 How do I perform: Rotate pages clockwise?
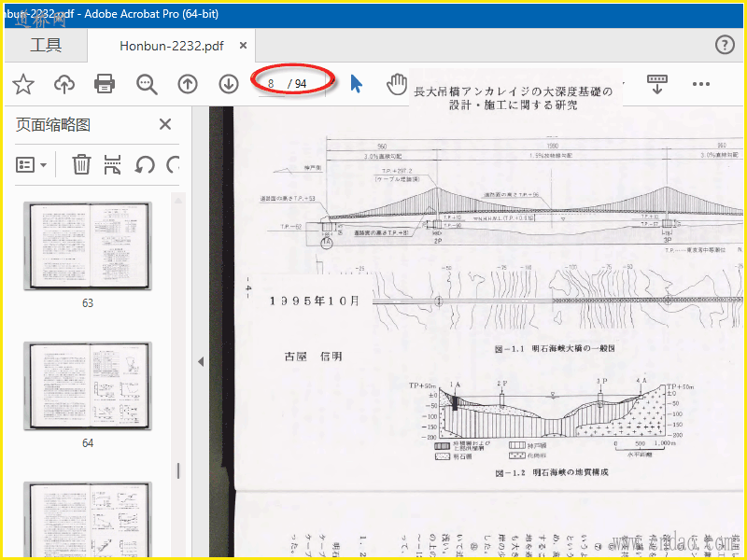[174, 165]
